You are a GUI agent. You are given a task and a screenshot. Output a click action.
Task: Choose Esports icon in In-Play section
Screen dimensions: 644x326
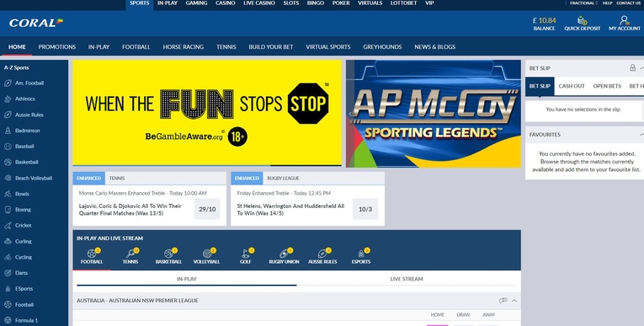point(361,254)
